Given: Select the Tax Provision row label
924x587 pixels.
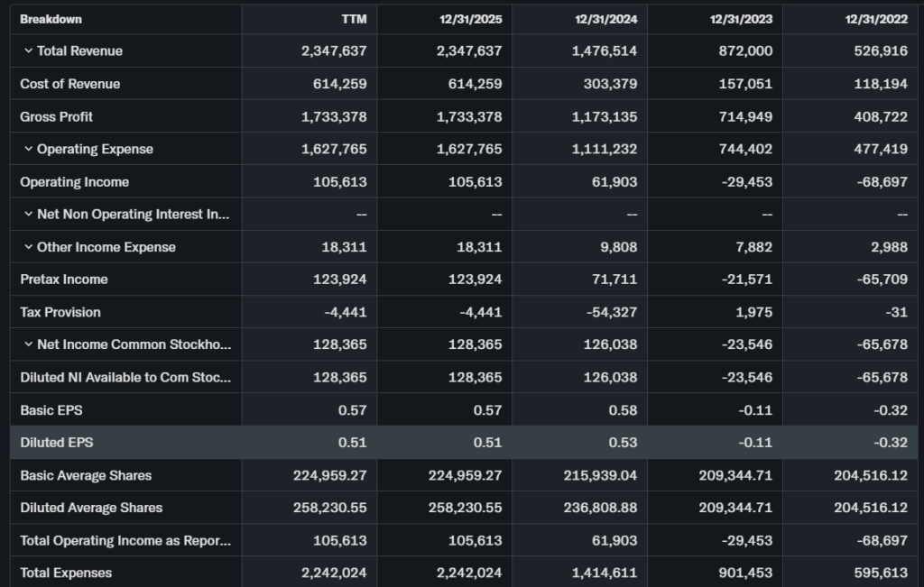Looking at the screenshot, I should pos(60,312).
